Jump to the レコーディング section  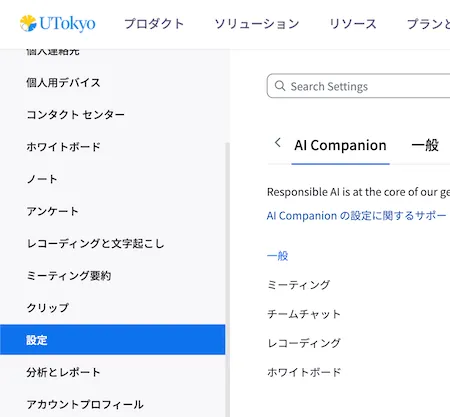click(x=304, y=343)
